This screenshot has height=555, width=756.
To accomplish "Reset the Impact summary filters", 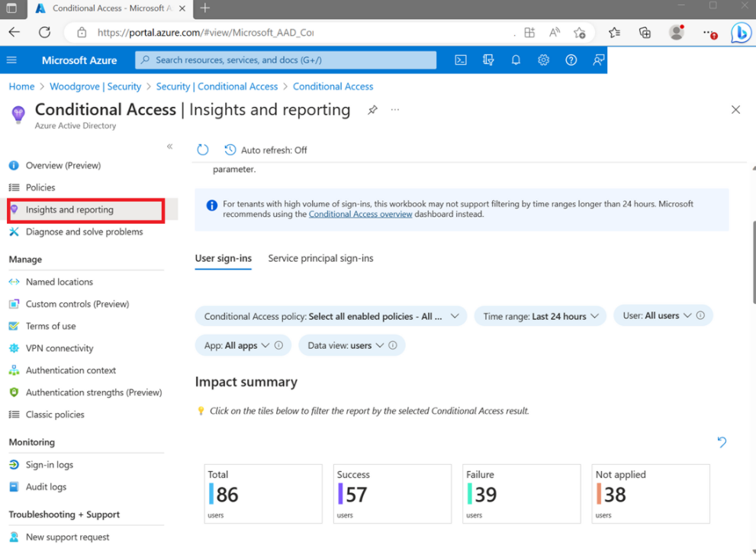I will click(722, 442).
